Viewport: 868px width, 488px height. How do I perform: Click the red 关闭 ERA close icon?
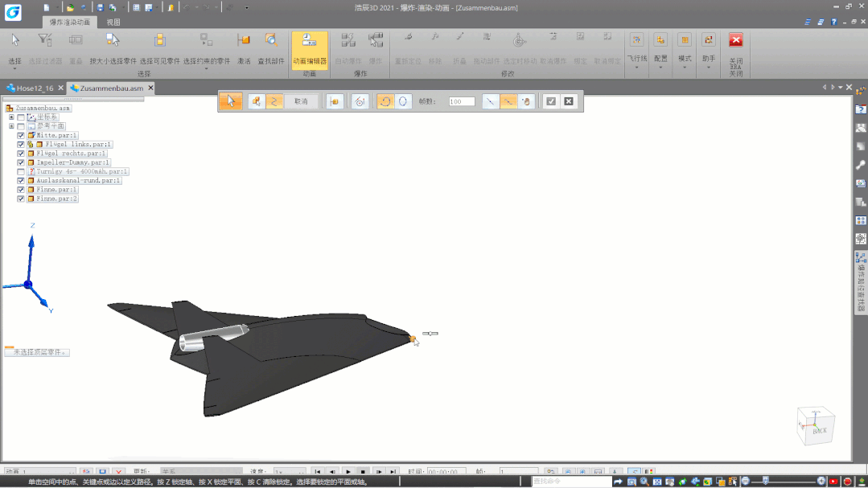click(735, 41)
